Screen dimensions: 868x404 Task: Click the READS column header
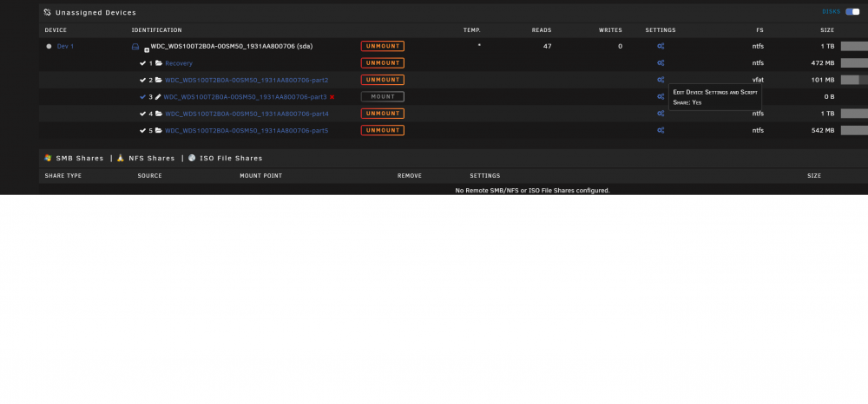tap(542, 30)
